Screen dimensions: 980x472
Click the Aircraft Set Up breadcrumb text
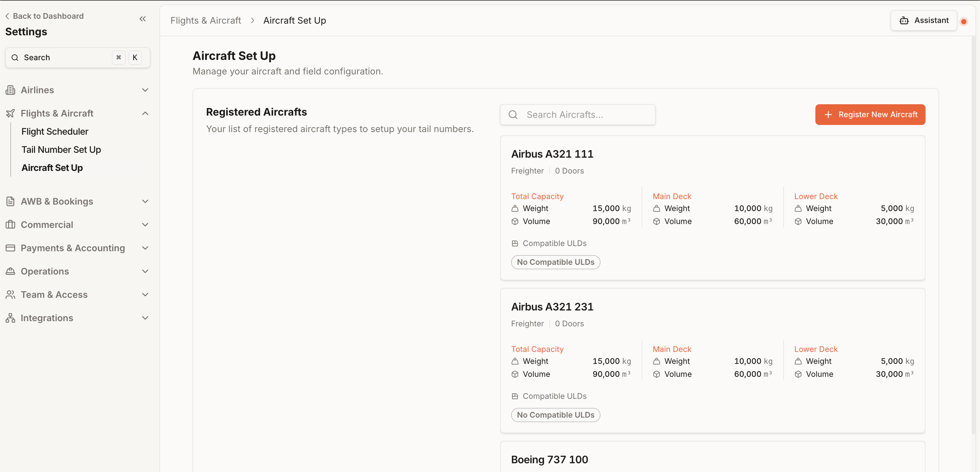click(295, 20)
